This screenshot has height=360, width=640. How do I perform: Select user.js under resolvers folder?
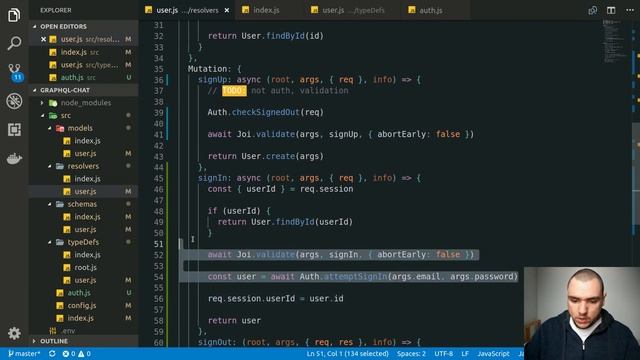tap(84, 191)
